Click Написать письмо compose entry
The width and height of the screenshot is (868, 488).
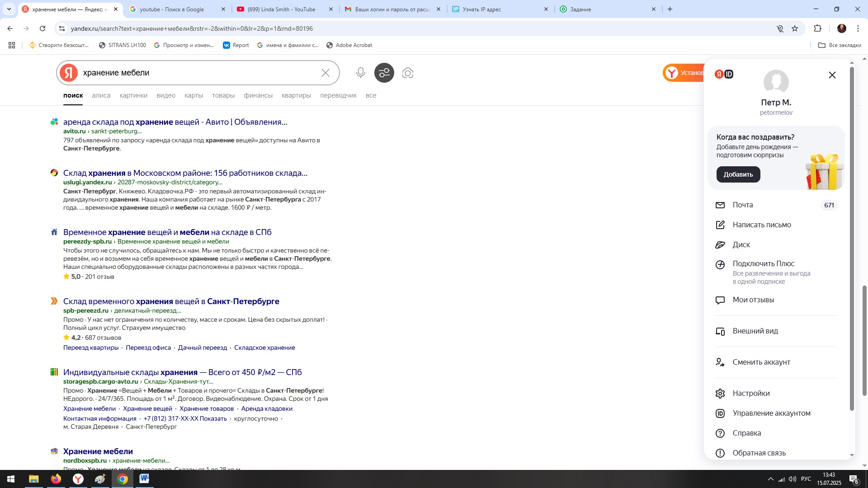coord(776,225)
